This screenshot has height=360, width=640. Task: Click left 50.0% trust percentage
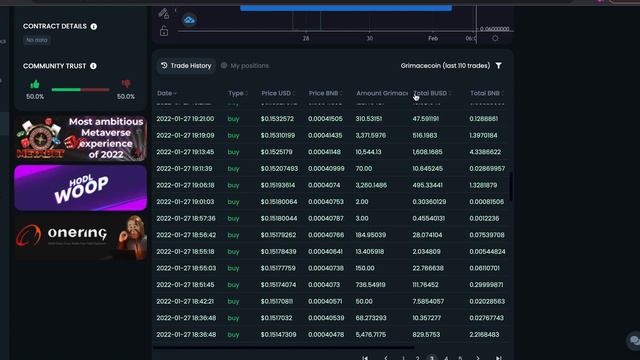[35, 97]
